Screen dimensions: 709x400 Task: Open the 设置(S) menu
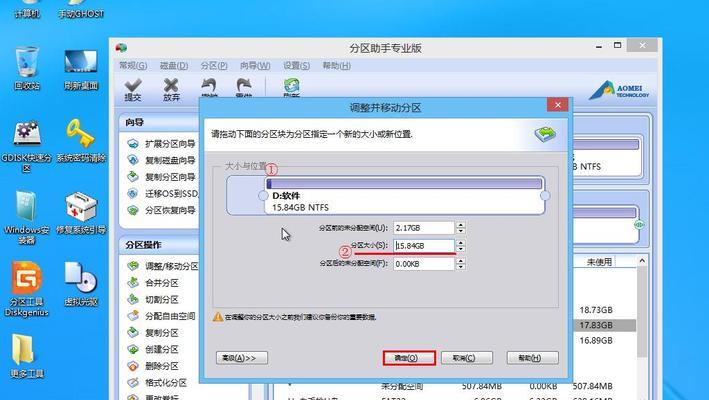tap(296, 66)
